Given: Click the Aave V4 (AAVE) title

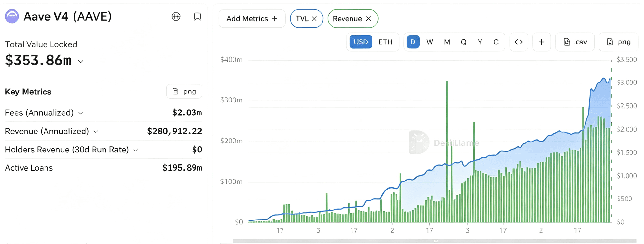Looking at the screenshot, I should (x=68, y=16).
